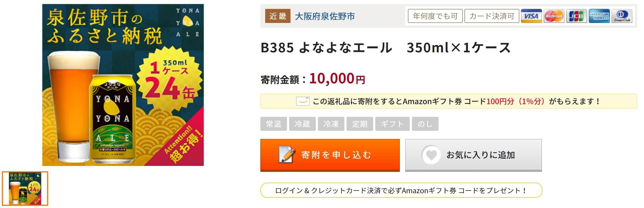Click the JCB card icon
Image resolution: width=644 pixels, height=208 pixels.
[576, 16]
